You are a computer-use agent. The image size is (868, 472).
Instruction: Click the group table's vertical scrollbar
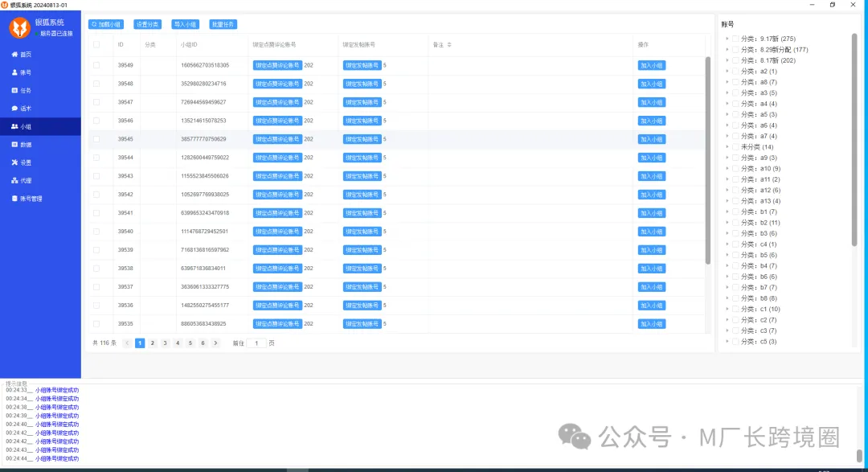coord(707,161)
